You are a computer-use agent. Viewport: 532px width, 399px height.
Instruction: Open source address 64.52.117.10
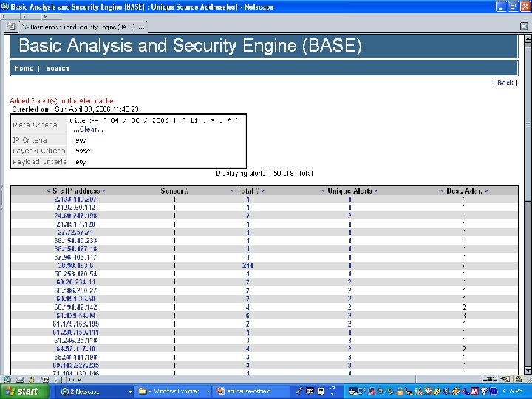point(75,349)
